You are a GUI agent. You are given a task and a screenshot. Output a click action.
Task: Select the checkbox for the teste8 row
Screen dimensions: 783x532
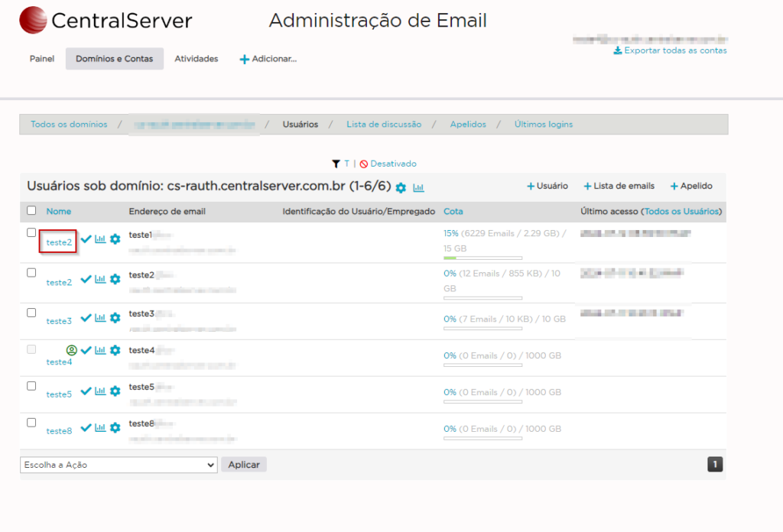[31, 423]
